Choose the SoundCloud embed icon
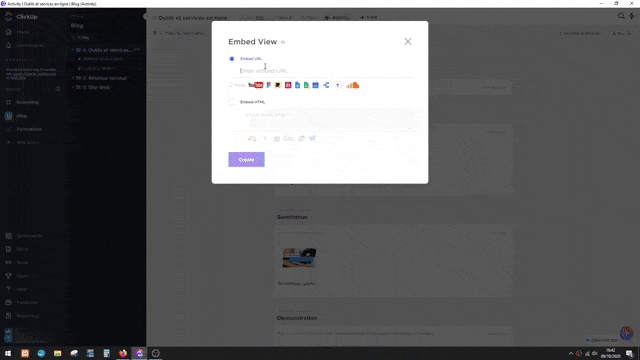The height and width of the screenshot is (360, 640). click(x=353, y=85)
